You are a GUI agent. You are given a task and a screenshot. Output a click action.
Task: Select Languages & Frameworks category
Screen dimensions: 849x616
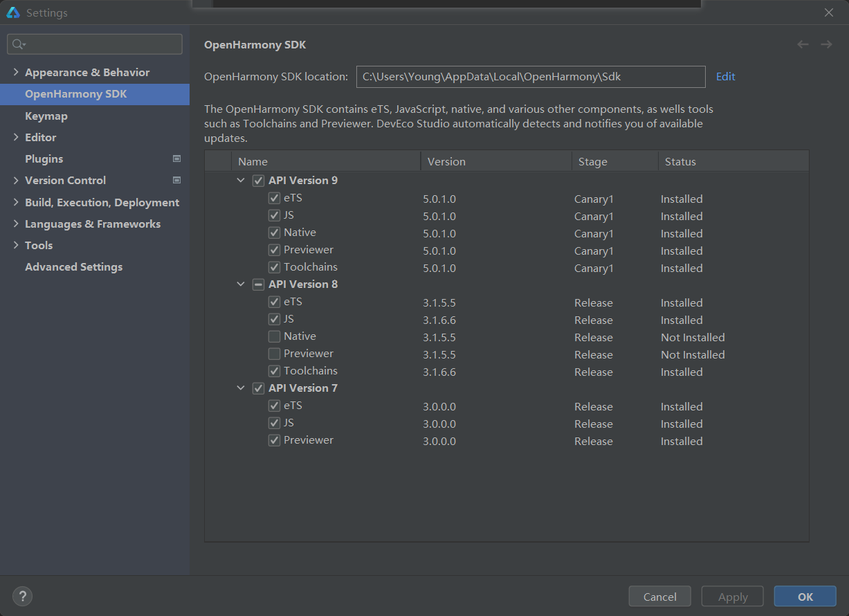coord(93,224)
